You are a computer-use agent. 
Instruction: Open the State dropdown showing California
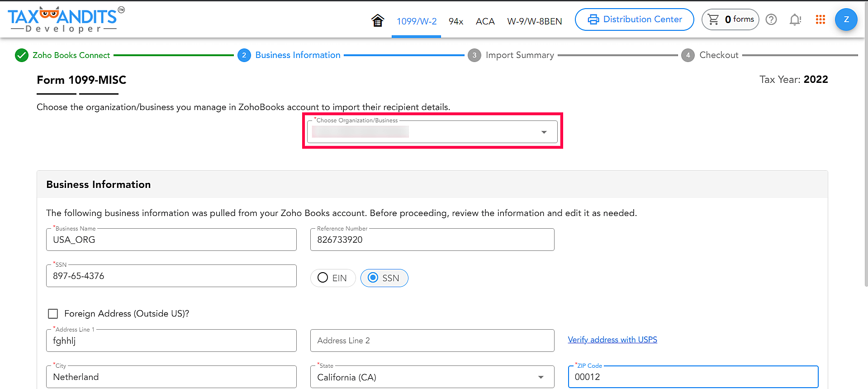[432, 377]
